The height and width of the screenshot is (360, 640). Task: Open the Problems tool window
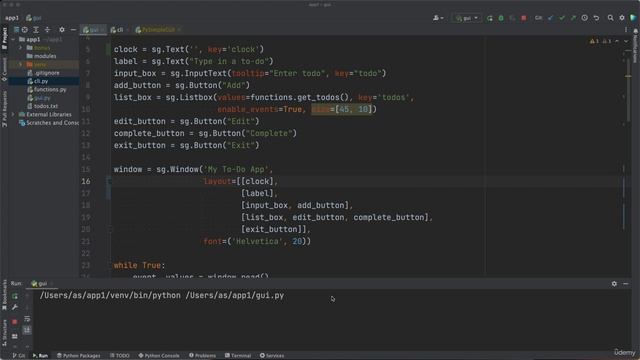coord(202,356)
